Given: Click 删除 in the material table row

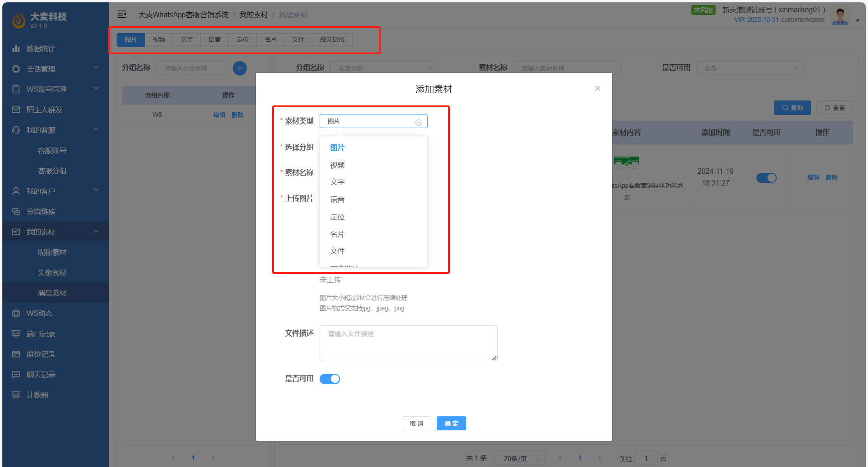Looking at the screenshot, I should 831,177.
